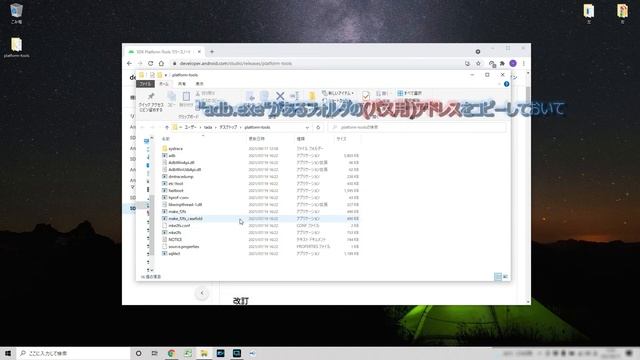Bookmark this page with the star icon

point(478,64)
